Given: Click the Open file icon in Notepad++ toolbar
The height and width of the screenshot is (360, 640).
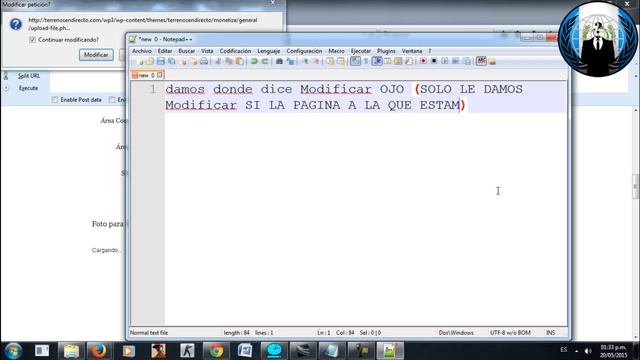Looking at the screenshot, I should click(150, 61).
